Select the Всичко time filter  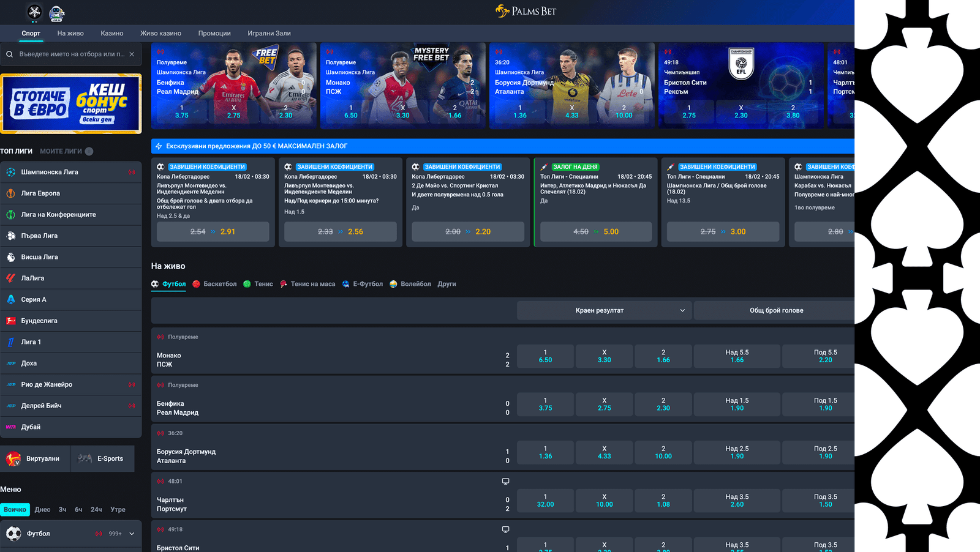click(15, 509)
